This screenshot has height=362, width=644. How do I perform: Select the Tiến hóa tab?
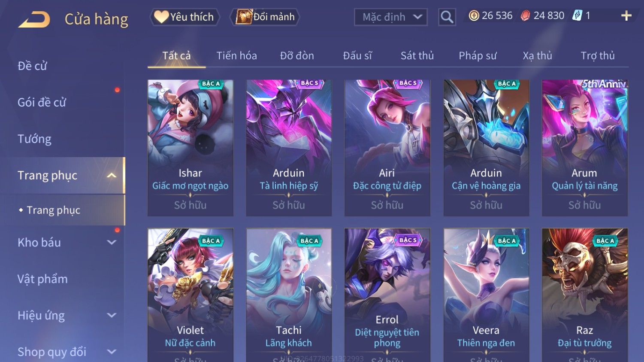pos(236,56)
